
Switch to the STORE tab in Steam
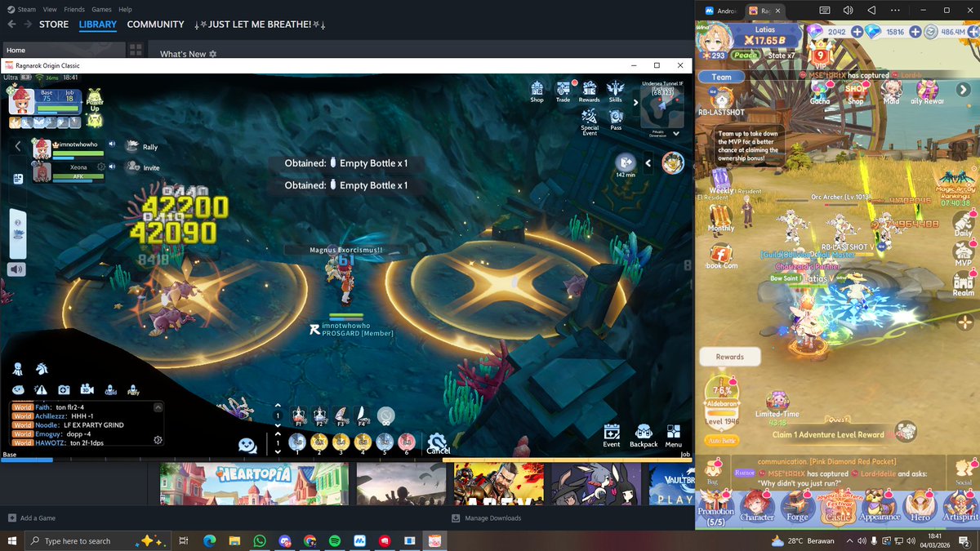coord(54,24)
